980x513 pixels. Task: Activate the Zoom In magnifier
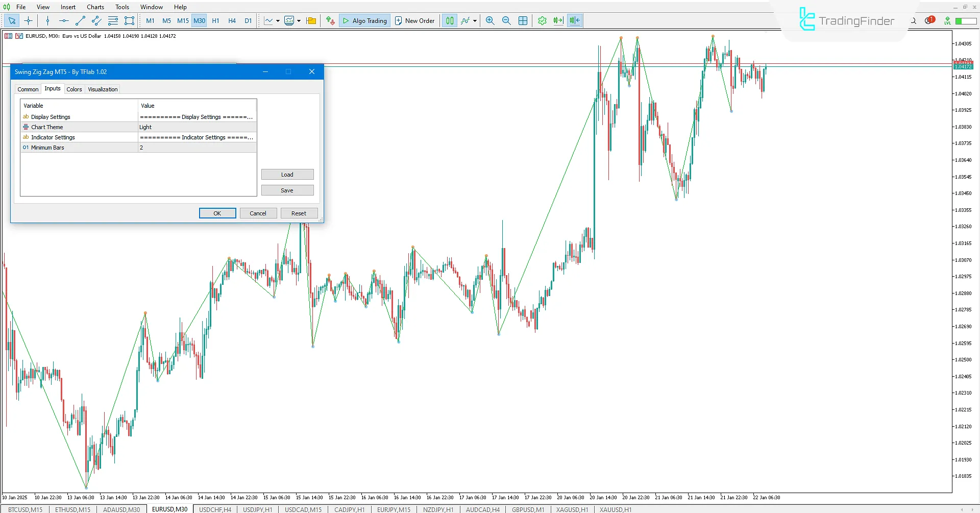[489, 21]
